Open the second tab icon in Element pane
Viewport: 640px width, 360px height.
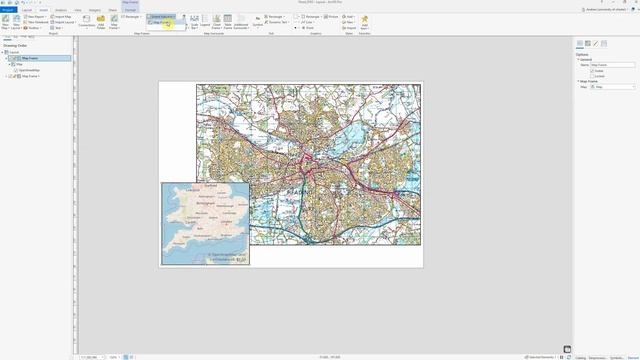click(588, 44)
